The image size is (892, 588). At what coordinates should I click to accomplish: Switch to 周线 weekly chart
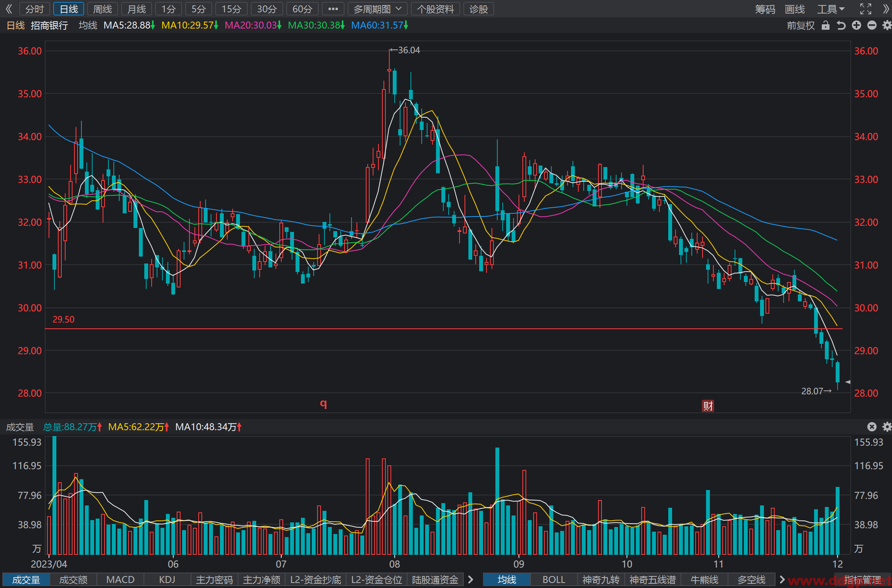point(103,9)
